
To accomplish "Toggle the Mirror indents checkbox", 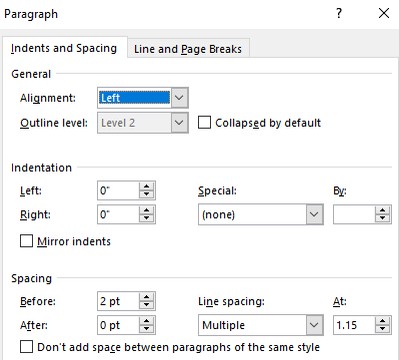I will 27,241.
